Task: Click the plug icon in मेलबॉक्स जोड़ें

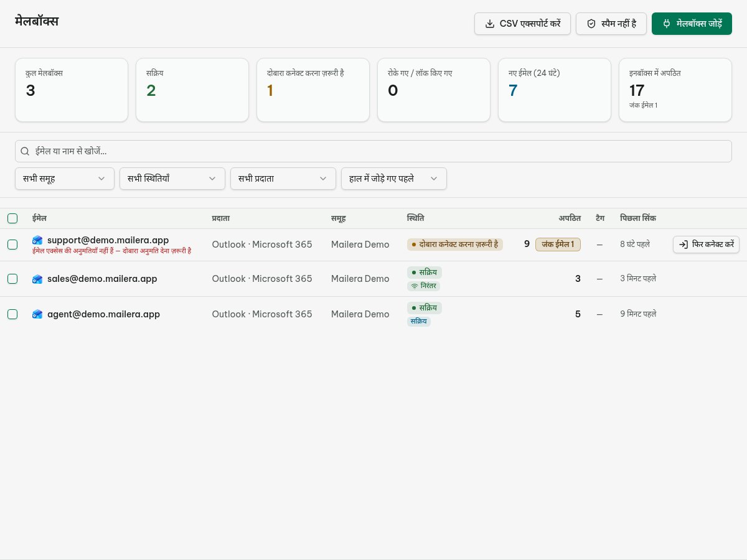Action: (667, 24)
